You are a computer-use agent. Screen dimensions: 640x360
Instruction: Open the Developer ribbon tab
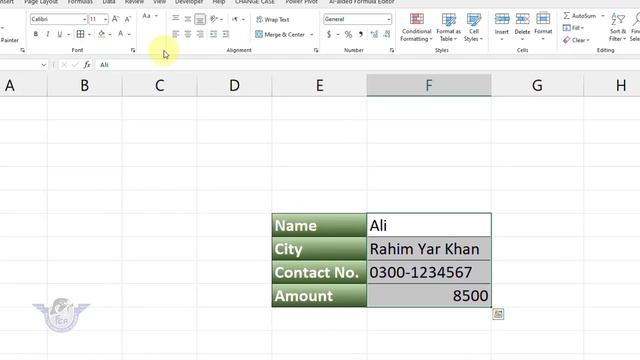point(189,2)
